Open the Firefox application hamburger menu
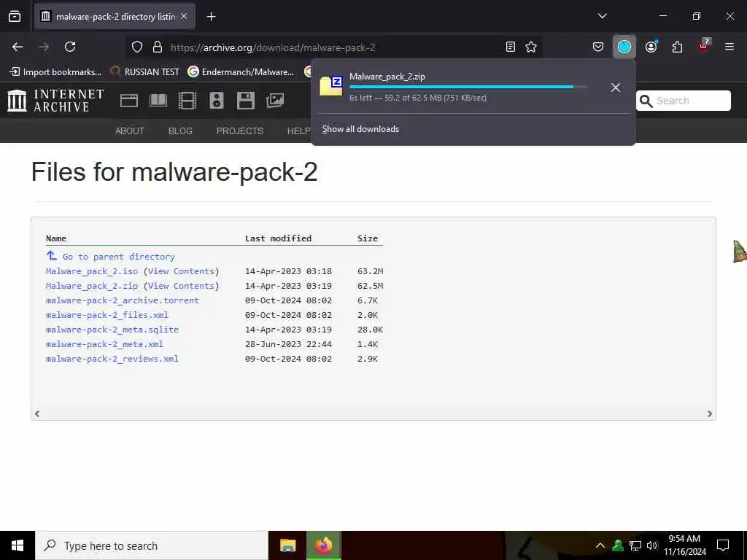The height and width of the screenshot is (560, 747). (729, 47)
